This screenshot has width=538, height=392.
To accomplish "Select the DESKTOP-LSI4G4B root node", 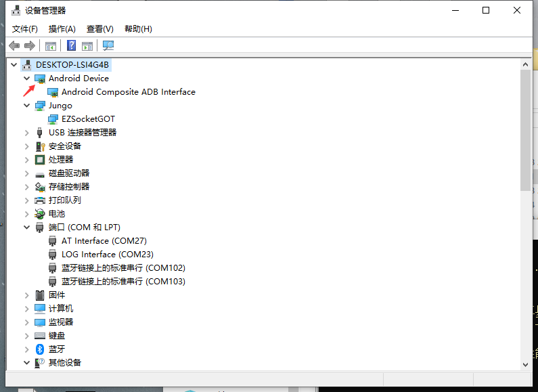I will pyautogui.click(x=72, y=65).
